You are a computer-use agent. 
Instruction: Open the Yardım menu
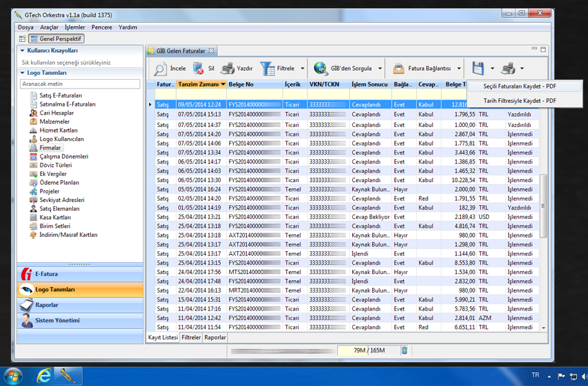pos(128,27)
